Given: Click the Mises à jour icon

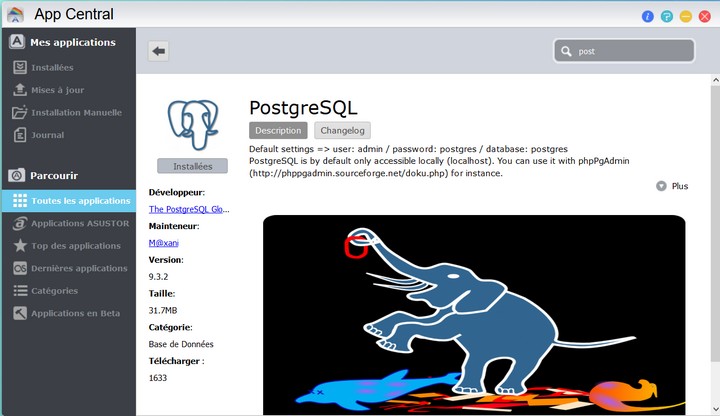Looking at the screenshot, I should tap(20, 90).
